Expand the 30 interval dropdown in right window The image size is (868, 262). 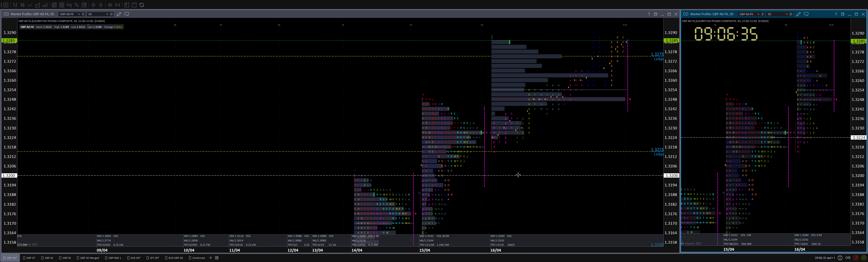786,14
